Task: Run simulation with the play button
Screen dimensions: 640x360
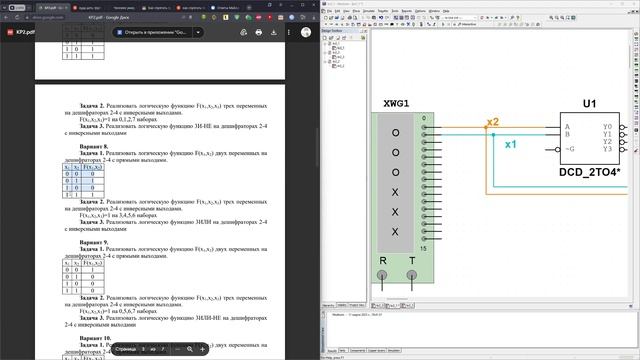Action: [443, 24]
